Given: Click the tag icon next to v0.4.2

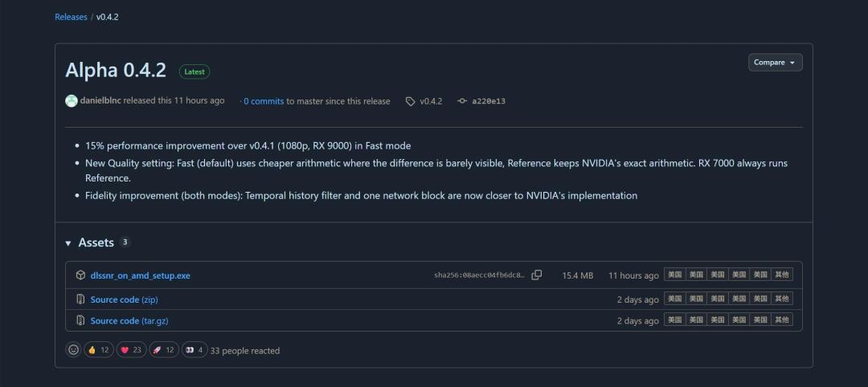Looking at the screenshot, I should click(410, 101).
